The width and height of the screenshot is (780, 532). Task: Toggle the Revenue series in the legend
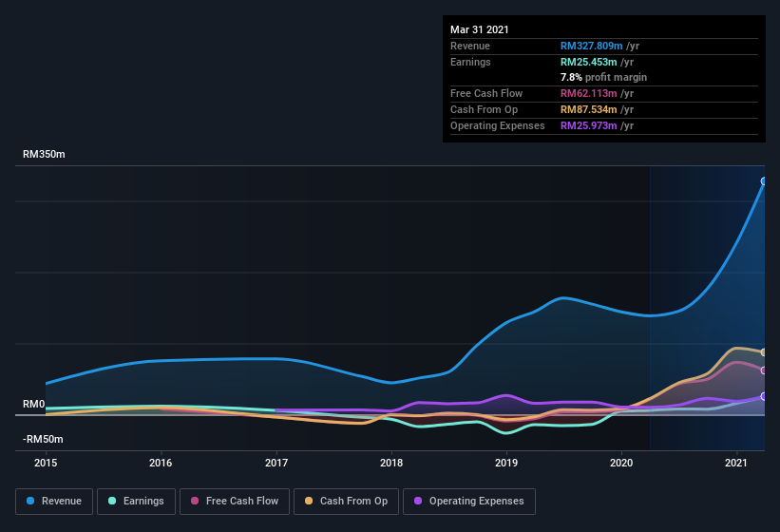pos(54,502)
